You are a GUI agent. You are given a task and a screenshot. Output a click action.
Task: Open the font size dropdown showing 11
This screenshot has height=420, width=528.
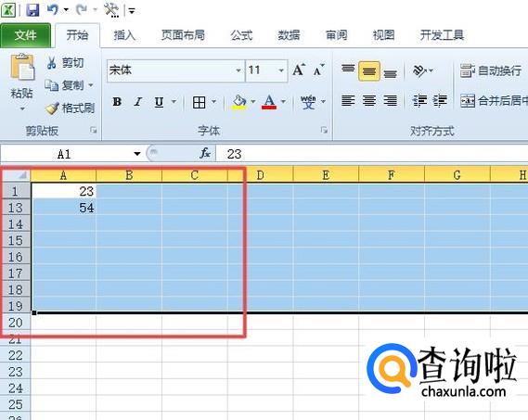click(x=266, y=70)
